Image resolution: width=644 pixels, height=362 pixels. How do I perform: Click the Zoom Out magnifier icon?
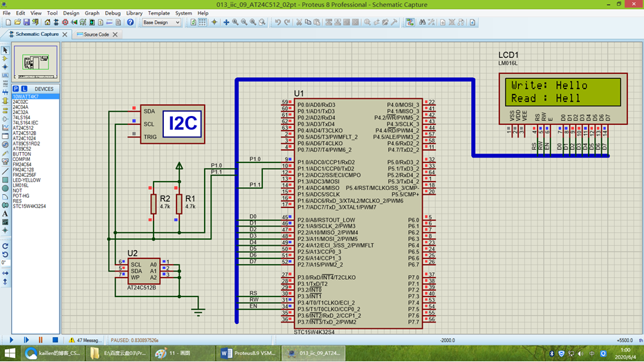pos(244,23)
